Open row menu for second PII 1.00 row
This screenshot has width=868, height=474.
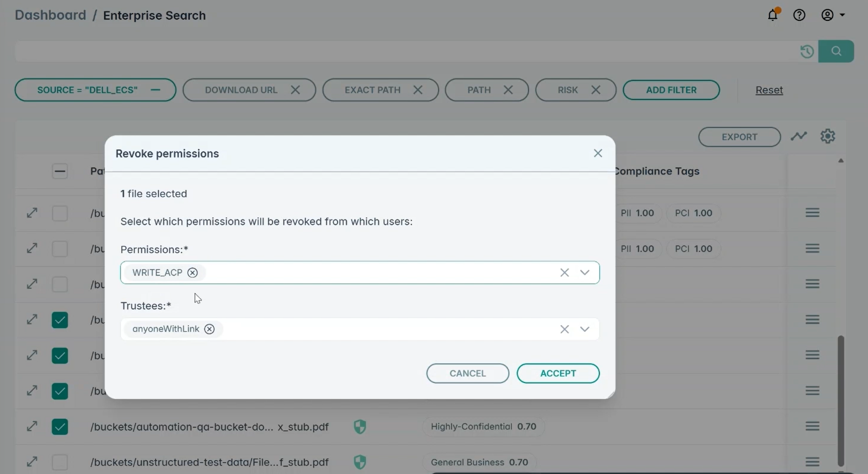pos(812,248)
